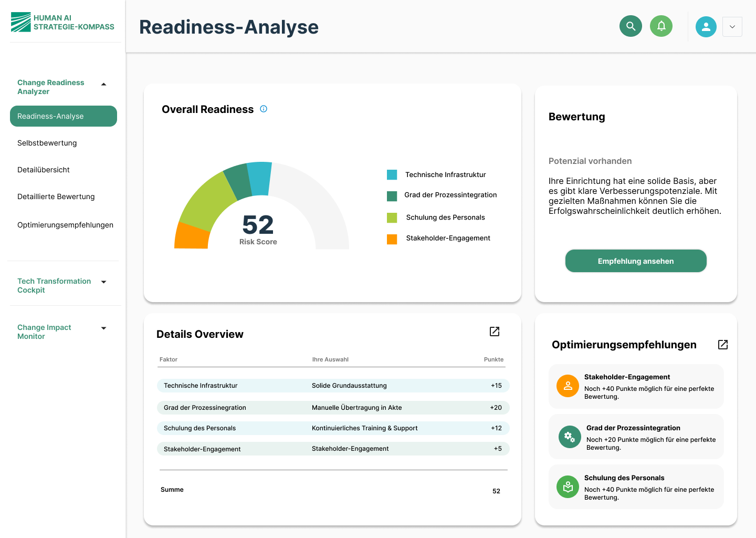
Task: Click the search magnifier icon
Action: (631, 26)
